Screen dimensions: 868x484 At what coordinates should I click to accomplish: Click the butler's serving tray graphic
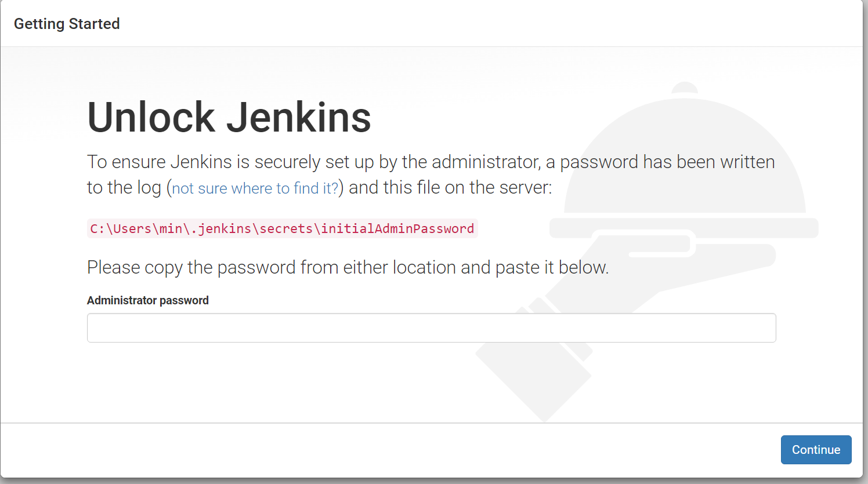(684, 228)
